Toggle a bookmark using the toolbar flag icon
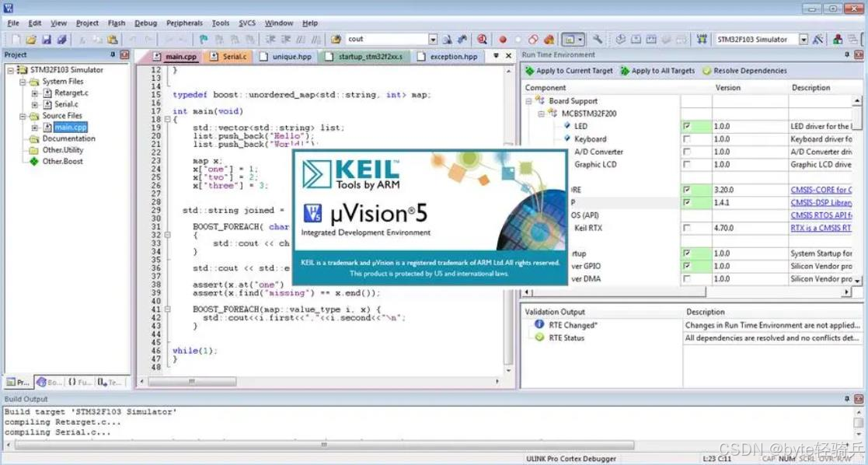Viewport: 868px width, 465px height. pyautogui.click(x=204, y=40)
